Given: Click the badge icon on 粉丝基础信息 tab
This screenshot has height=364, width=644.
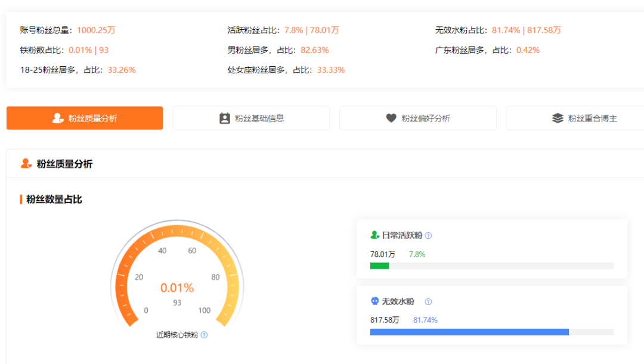Looking at the screenshot, I should coord(224,118).
